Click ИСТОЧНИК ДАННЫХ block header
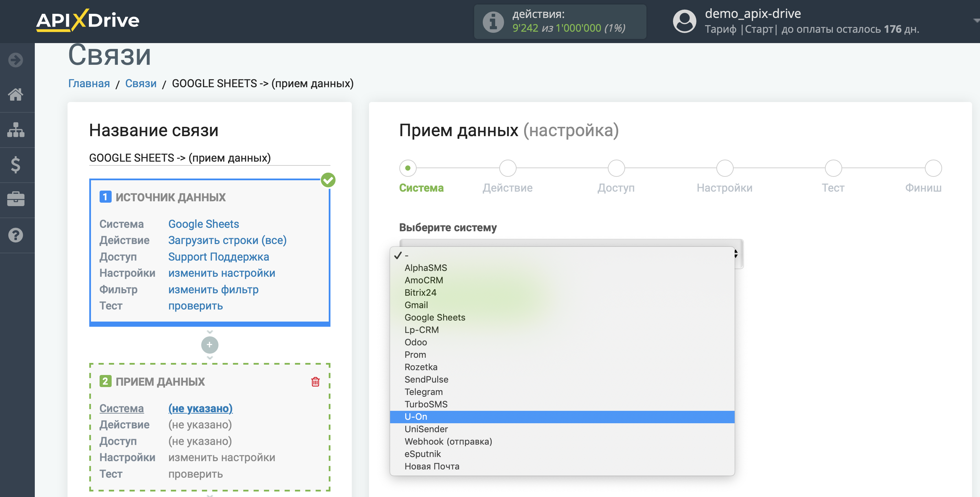The height and width of the screenshot is (497, 980). (171, 197)
